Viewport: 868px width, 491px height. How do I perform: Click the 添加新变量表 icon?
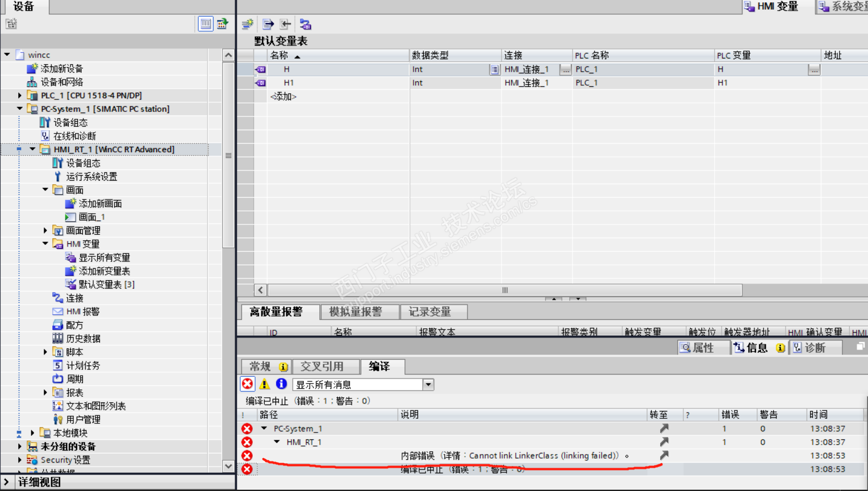tap(70, 271)
